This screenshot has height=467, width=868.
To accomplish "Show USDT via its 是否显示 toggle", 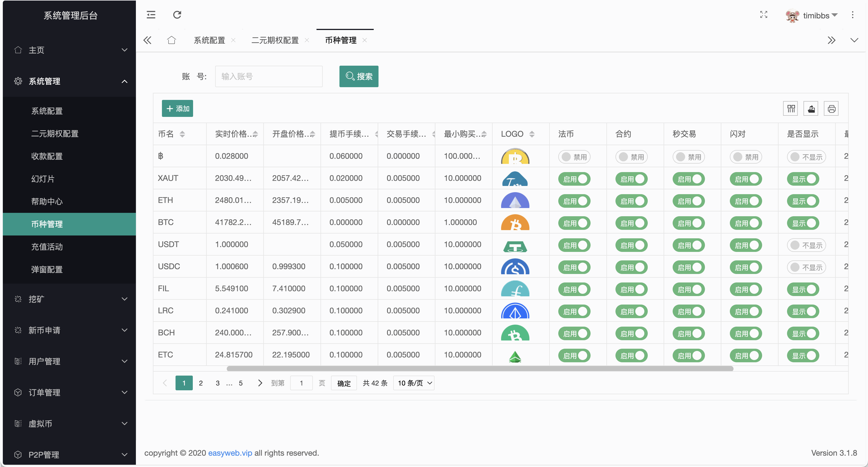I will click(806, 245).
